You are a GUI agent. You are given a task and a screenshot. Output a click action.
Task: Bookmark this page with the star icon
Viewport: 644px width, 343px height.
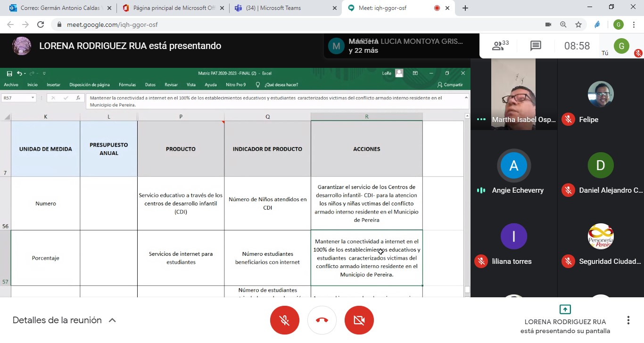578,24
